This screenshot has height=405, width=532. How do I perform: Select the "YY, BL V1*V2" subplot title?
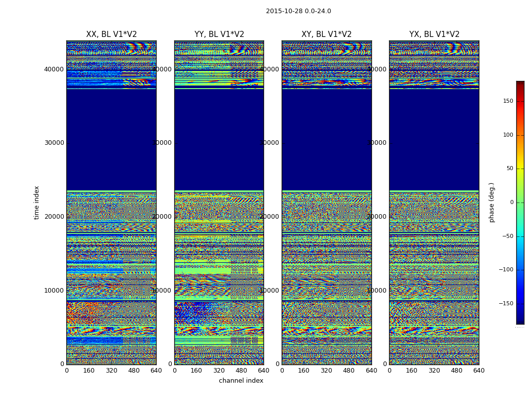point(219,34)
